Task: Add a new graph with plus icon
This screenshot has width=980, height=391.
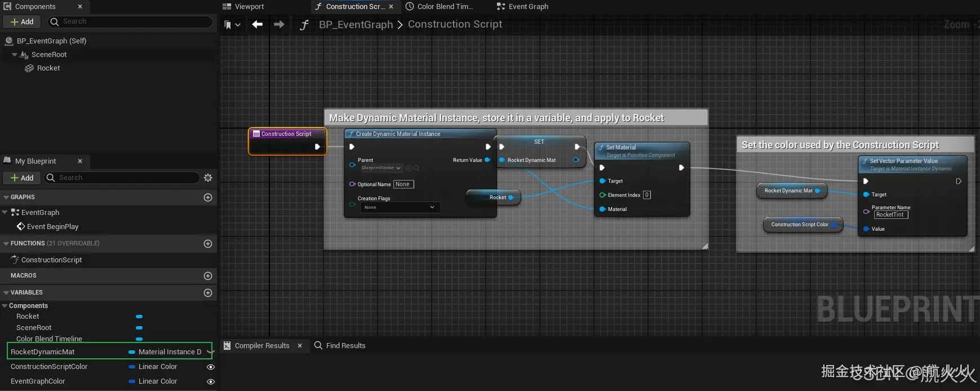Action: coord(208,197)
